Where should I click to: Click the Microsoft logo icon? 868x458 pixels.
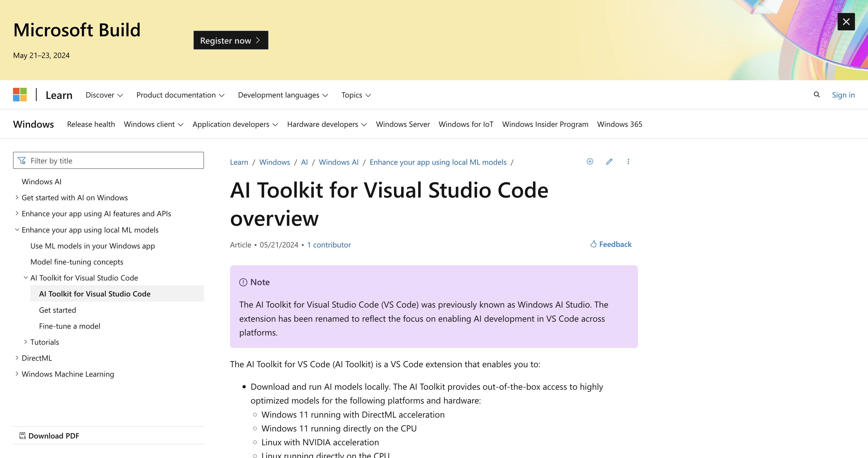[x=20, y=95]
